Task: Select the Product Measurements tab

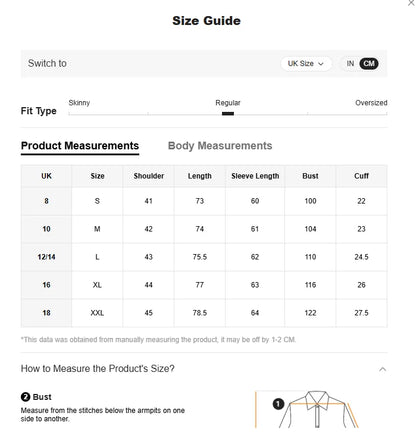Action: [80, 146]
